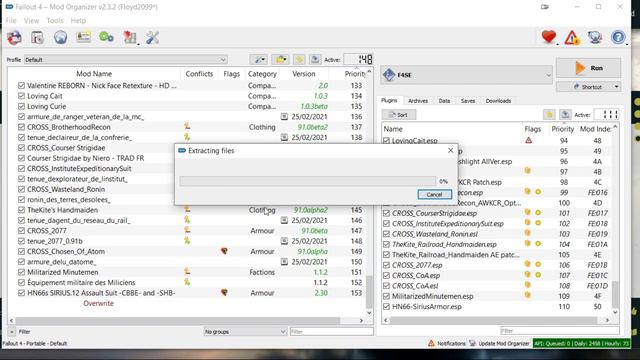
Task: Open the Profile dropdown showing Default
Action: click(125, 60)
